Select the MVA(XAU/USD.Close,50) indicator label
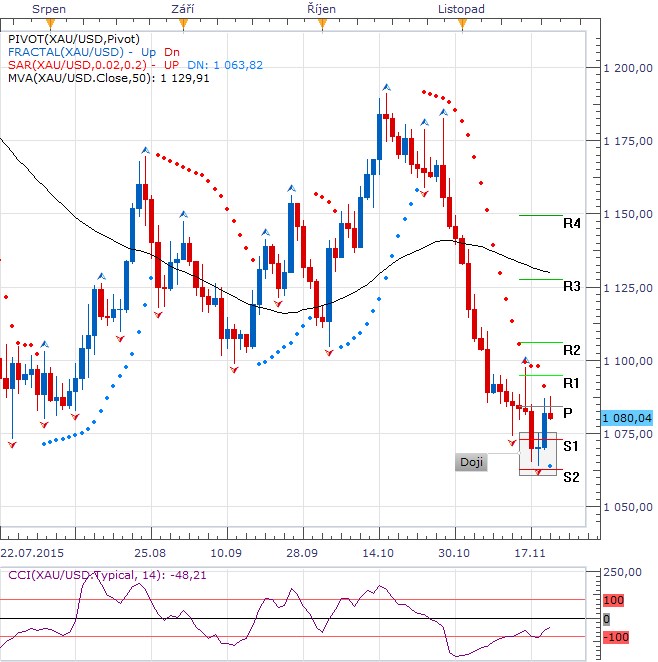 click(x=80, y=78)
